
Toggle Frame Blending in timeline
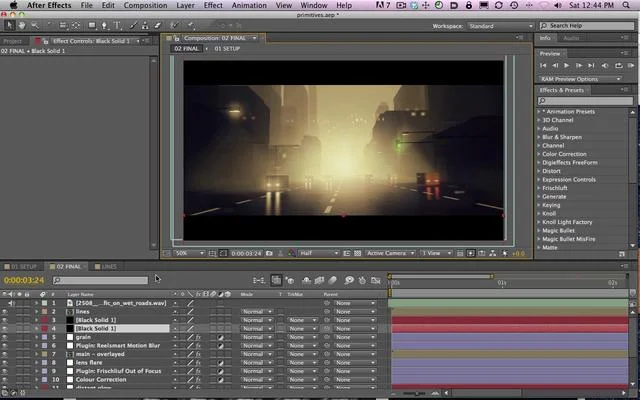319,280
